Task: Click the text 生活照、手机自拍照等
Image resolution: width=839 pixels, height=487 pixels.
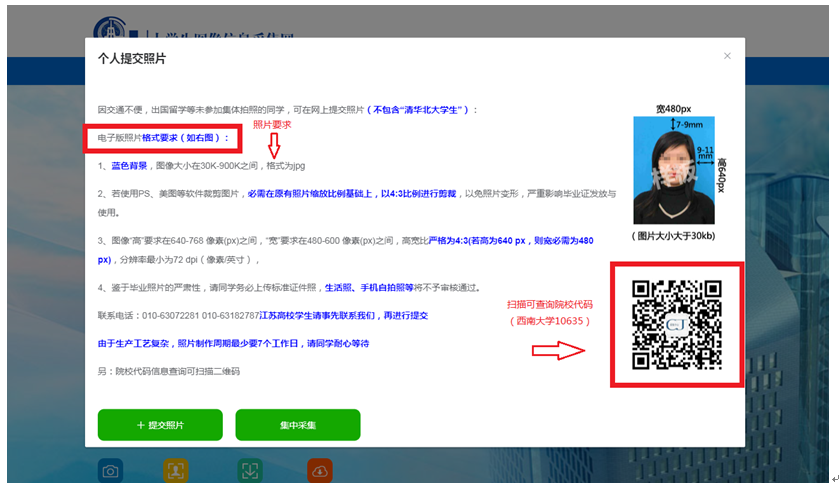Action: (369, 288)
